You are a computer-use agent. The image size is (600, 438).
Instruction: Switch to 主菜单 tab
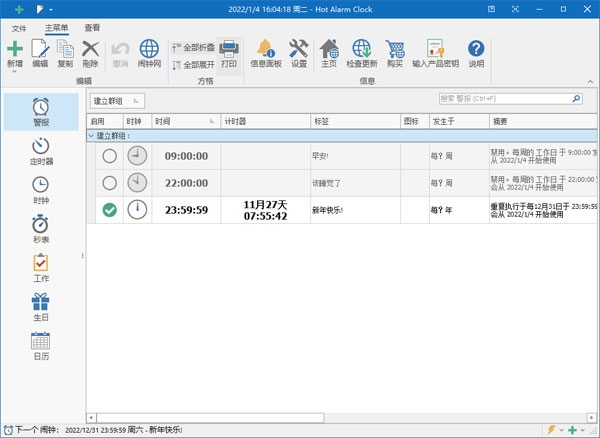click(x=57, y=28)
